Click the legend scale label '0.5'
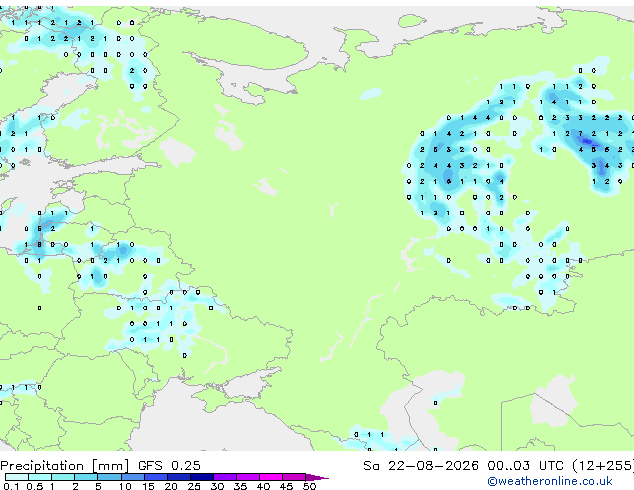Image resolution: width=634 pixels, height=490 pixels. 35,486
